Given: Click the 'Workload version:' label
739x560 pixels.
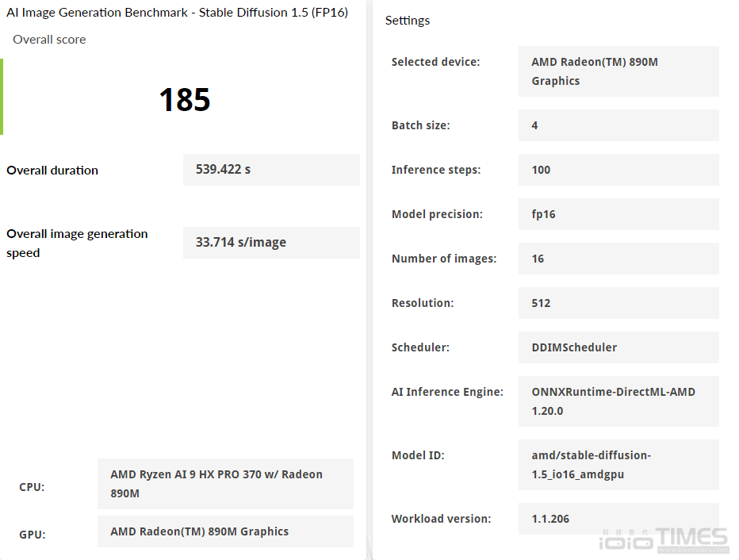Looking at the screenshot, I should [441, 519].
